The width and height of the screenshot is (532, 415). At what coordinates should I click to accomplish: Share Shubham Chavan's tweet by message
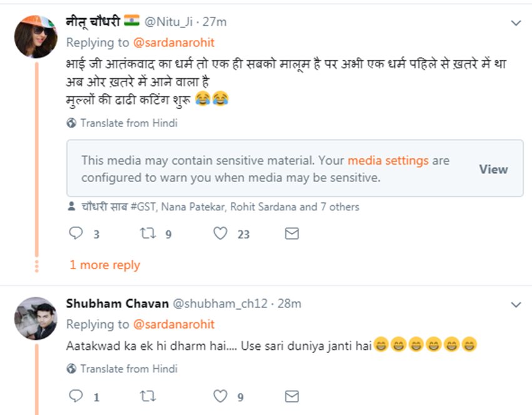(292, 397)
